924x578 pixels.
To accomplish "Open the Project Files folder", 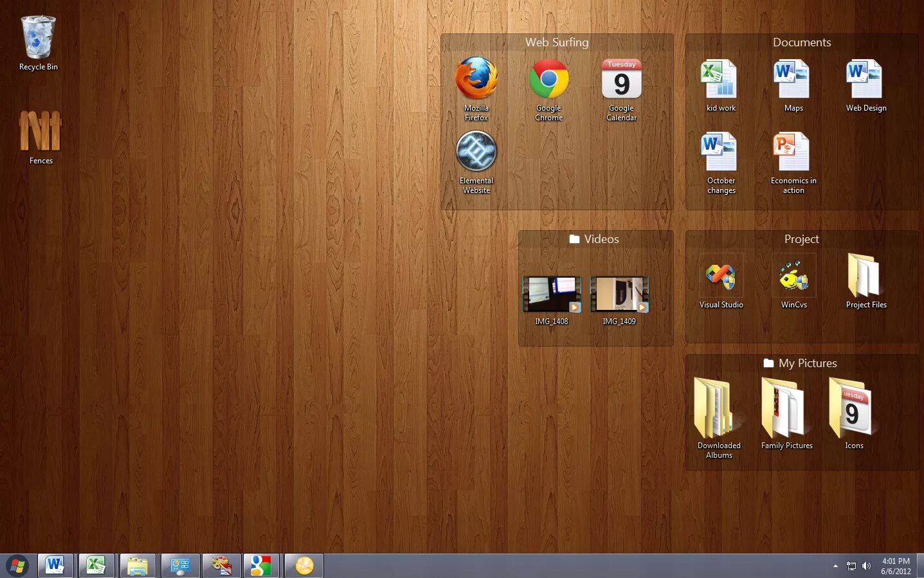I will (866, 282).
